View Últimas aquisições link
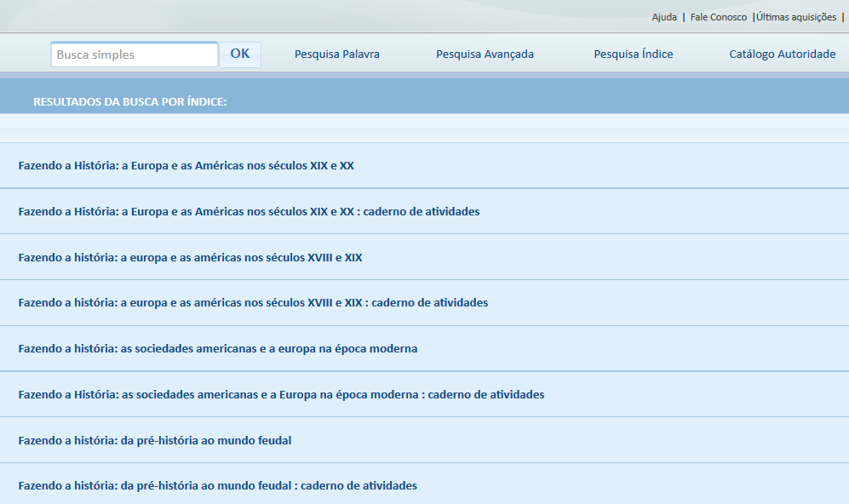This screenshot has width=849, height=504. (x=796, y=17)
